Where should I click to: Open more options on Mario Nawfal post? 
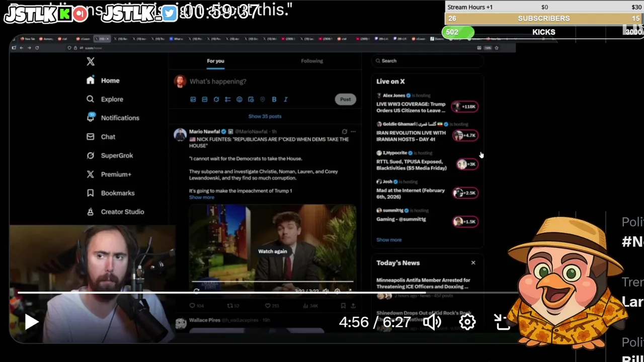(x=353, y=132)
